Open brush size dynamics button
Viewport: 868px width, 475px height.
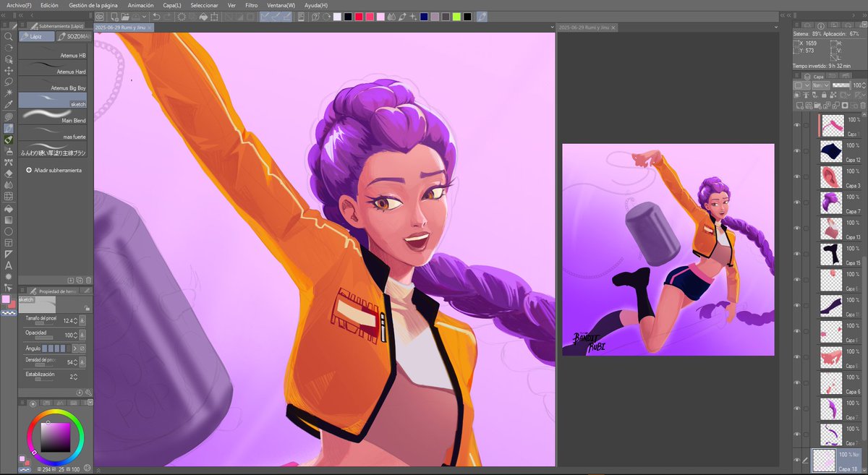[82, 320]
